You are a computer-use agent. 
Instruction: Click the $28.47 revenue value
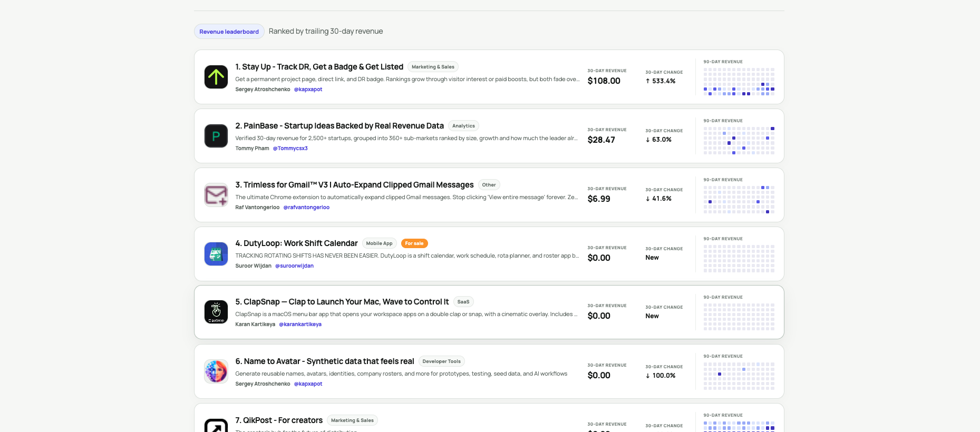point(601,140)
